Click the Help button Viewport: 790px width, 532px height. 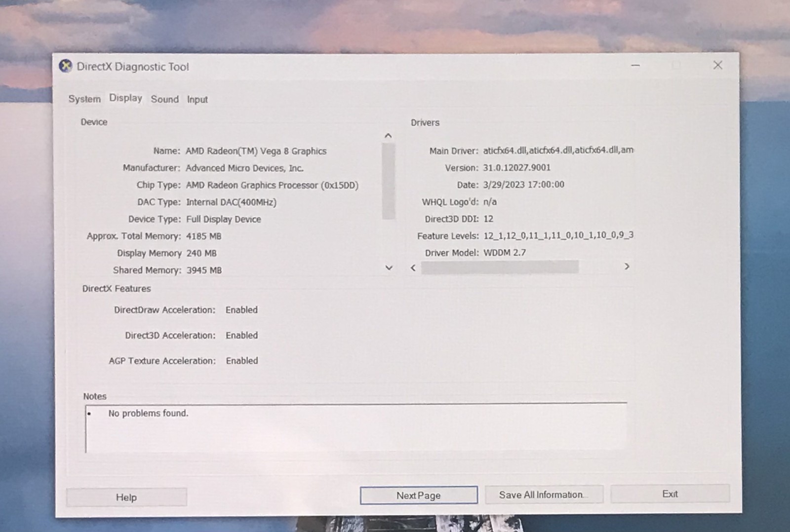tap(126, 497)
